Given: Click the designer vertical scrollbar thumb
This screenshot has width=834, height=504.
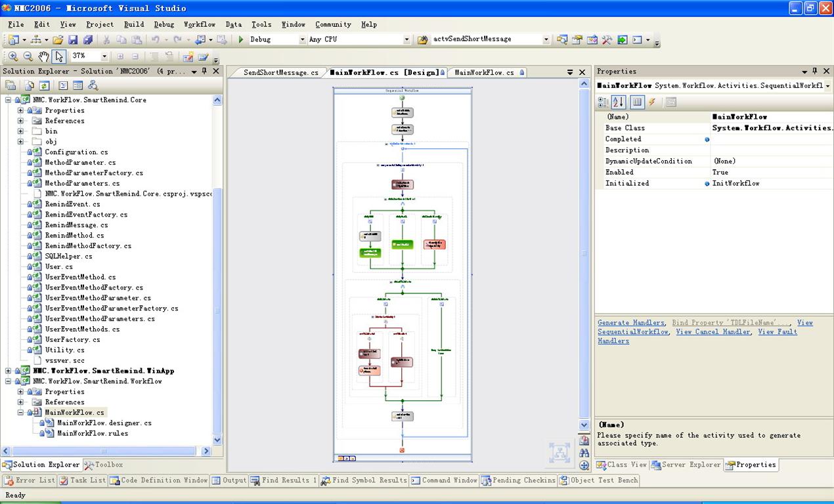Looking at the screenshot, I should (584, 253).
